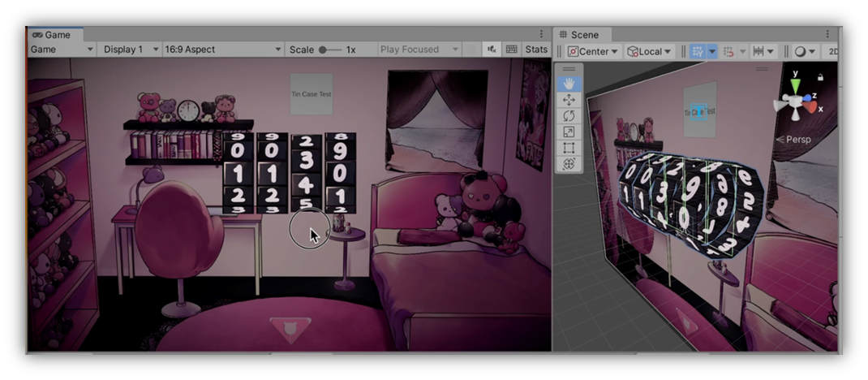Select the combined Transform tool

(569, 165)
